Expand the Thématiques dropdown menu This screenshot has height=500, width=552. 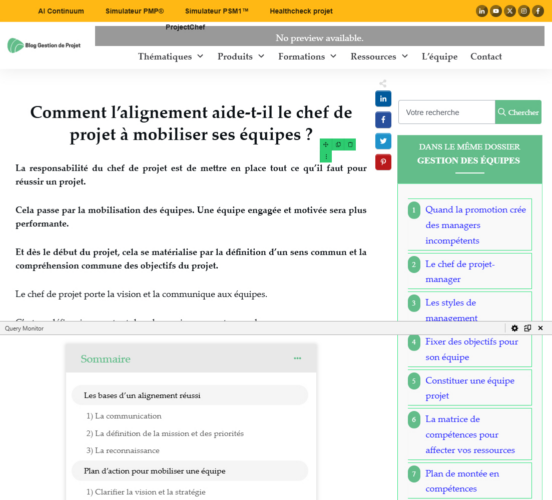[x=171, y=56]
